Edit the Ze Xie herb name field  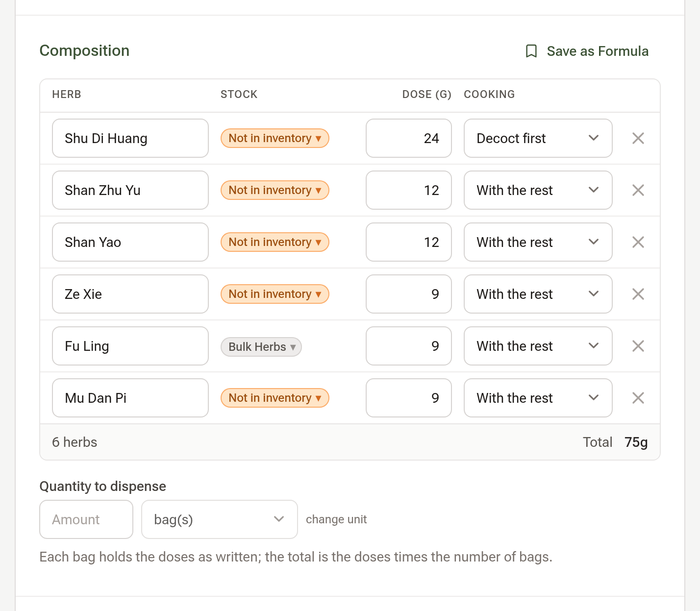pyautogui.click(x=130, y=294)
